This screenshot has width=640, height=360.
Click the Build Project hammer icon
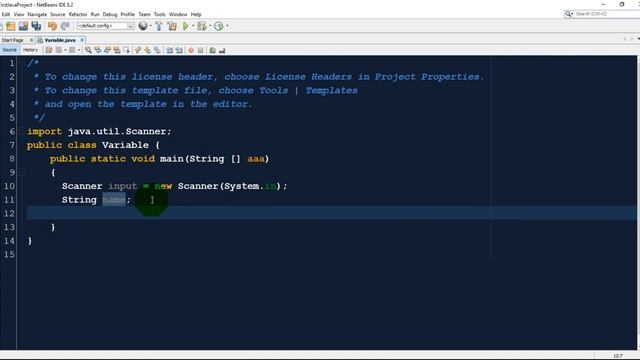[x=159, y=26]
